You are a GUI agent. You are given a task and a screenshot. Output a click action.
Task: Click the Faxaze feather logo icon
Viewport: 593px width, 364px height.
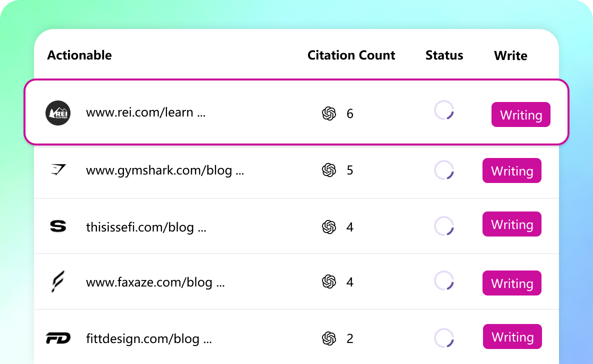click(x=58, y=282)
